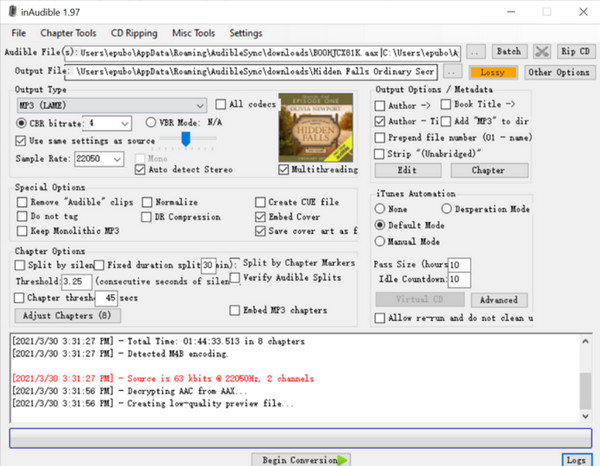Enable the Normalize checkbox
The height and width of the screenshot is (466, 600).
point(147,202)
